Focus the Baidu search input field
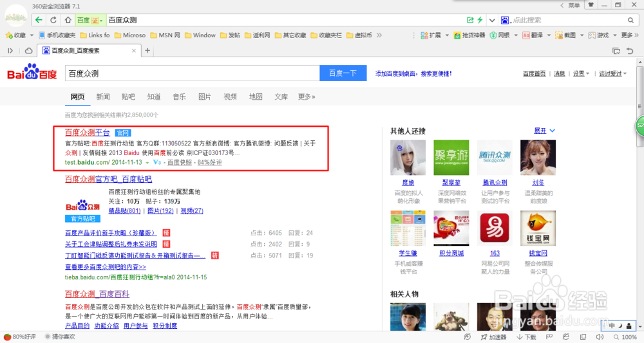644x343 pixels. click(192, 73)
